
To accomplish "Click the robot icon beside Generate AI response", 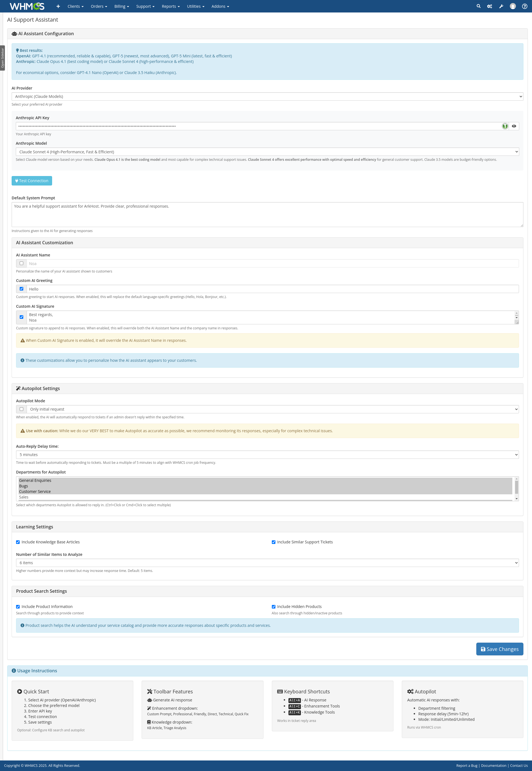I will click(150, 700).
